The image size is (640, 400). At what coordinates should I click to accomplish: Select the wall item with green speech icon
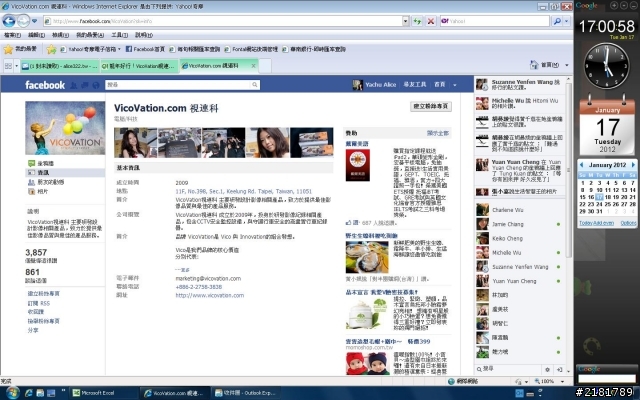(41, 163)
